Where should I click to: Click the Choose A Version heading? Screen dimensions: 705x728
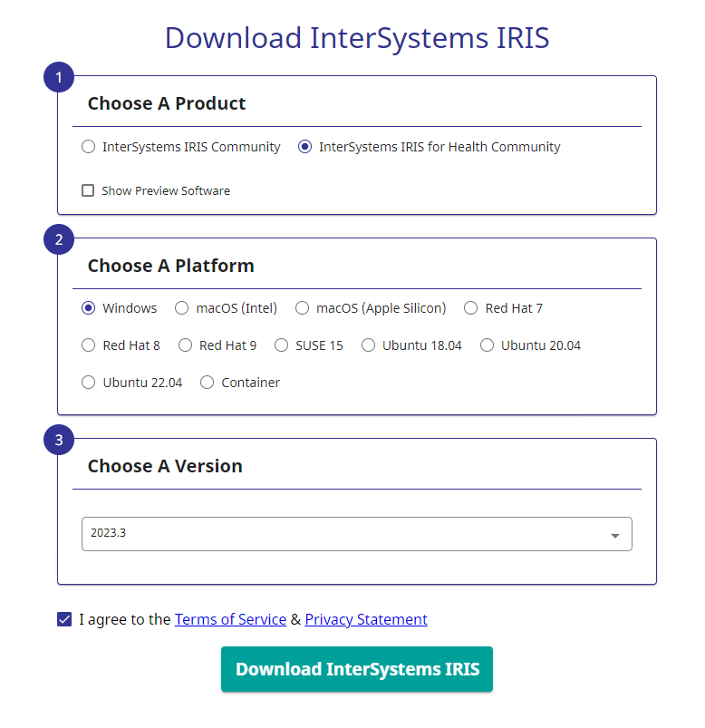pos(165,466)
